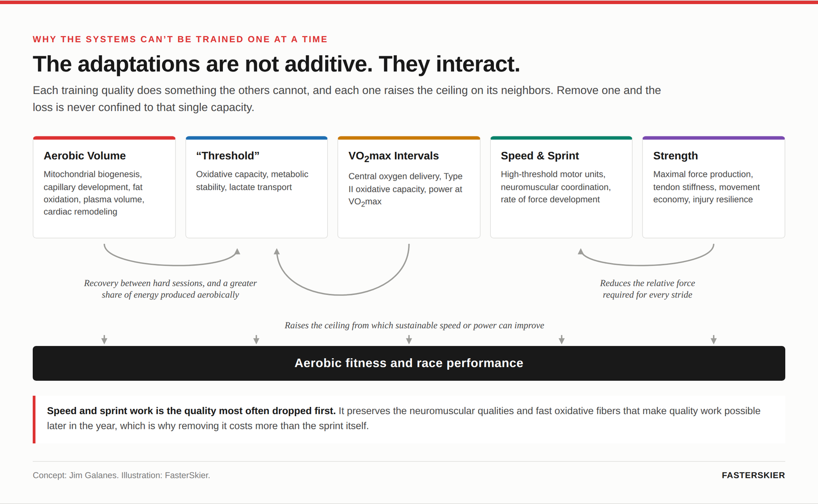
Task: Select the Speed & Sprint card title
Action: click(x=540, y=156)
